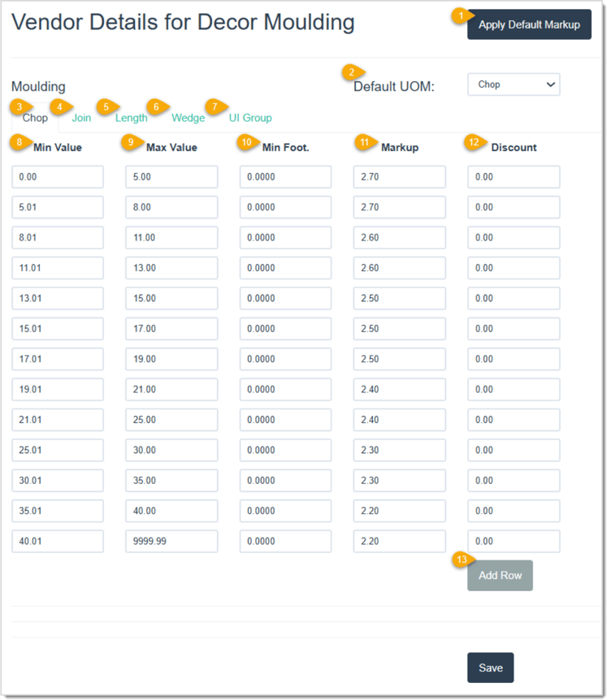The height and width of the screenshot is (700, 607).
Task: Click the orange callout marker number 2
Action: tap(352, 72)
